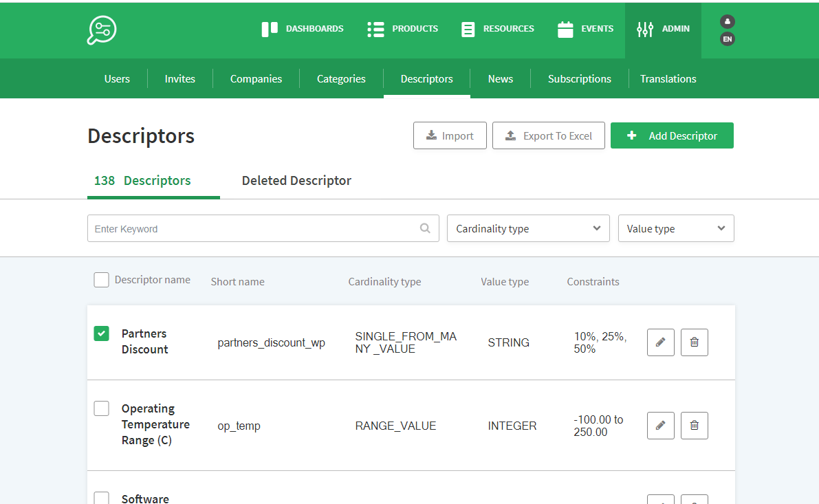This screenshot has height=504, width=819.
Task: Click the op_temp short name
Action: tap(239, 426)
